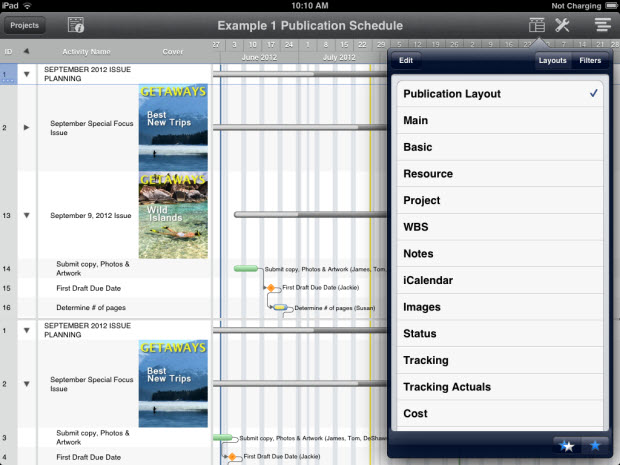Viewport: 620px width, 465px height.
Task: Tap the single blue star button
Action: (x=595, y=445)
